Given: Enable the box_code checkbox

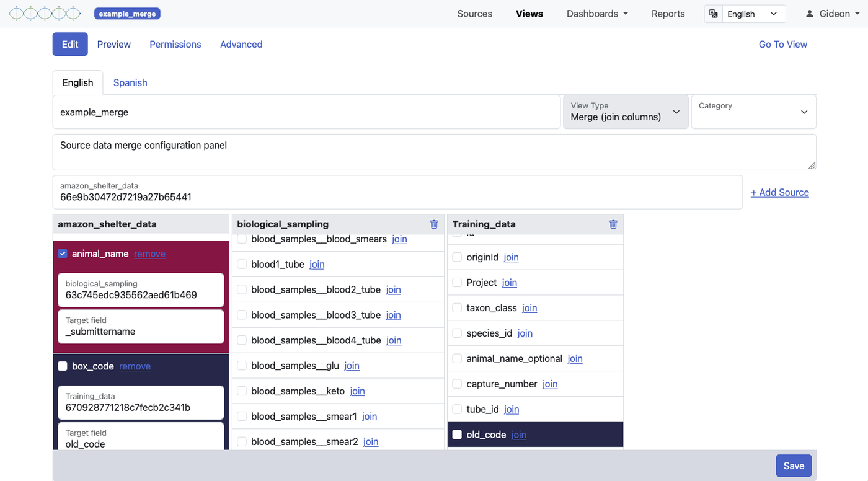Looking at the screenshot, I should click(62, 366).
